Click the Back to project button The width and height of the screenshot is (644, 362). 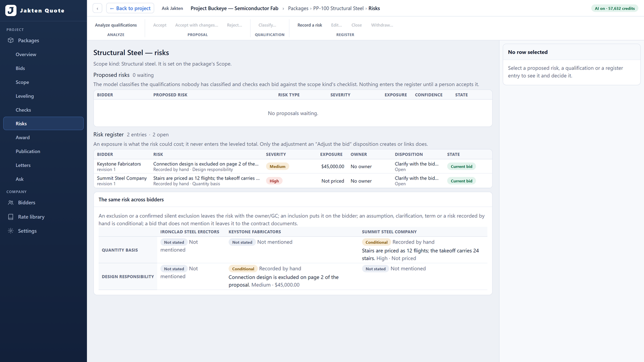click(130, 8)
